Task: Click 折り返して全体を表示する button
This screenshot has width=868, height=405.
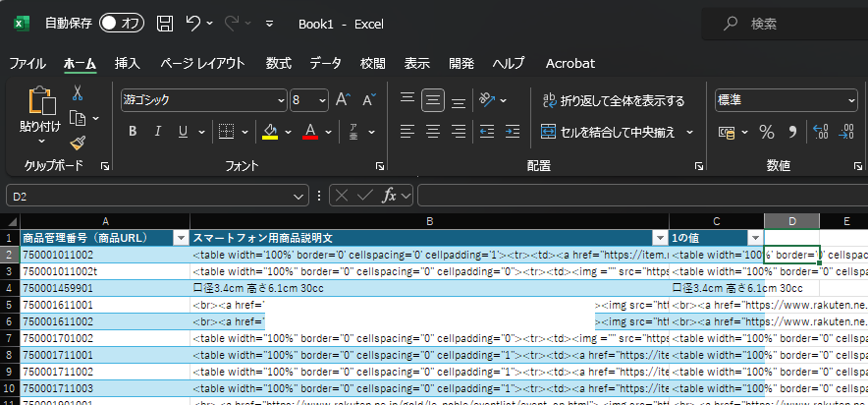Action: tap(614, 101)
